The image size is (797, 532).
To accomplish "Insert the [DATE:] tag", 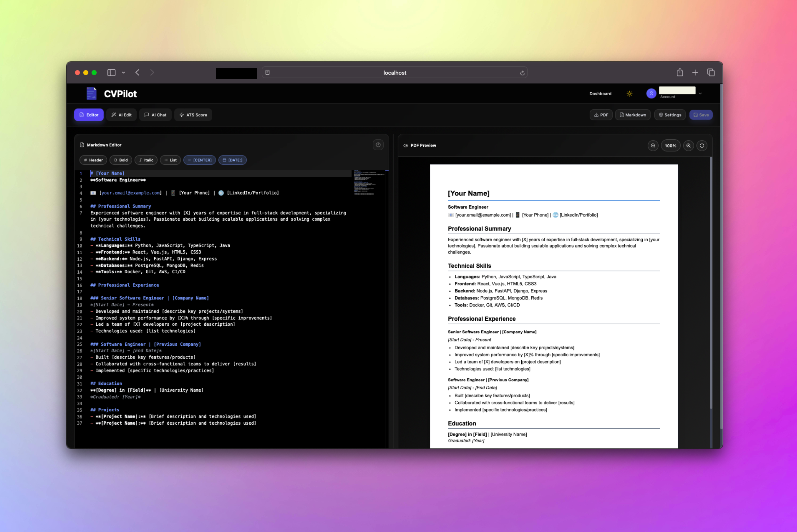I will (233, 160).
